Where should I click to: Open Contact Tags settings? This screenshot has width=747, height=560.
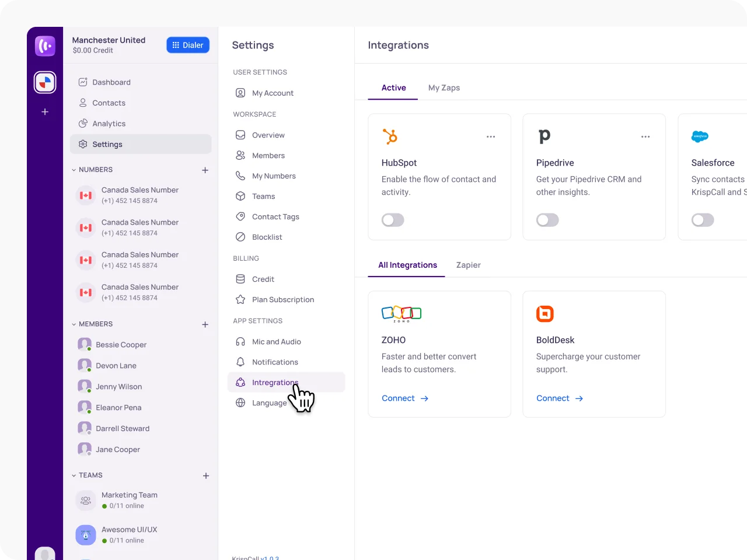click(286, 216)
